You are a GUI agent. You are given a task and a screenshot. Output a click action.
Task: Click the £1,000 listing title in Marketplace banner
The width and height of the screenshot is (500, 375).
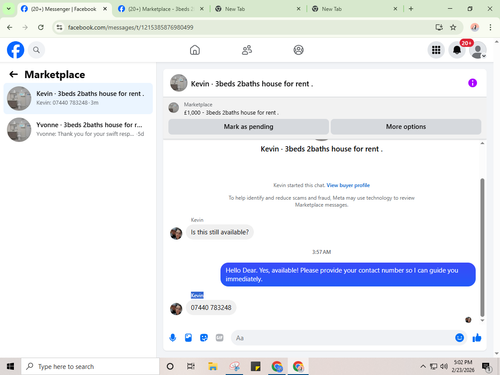pyautogui.click(x=231, y=113)
